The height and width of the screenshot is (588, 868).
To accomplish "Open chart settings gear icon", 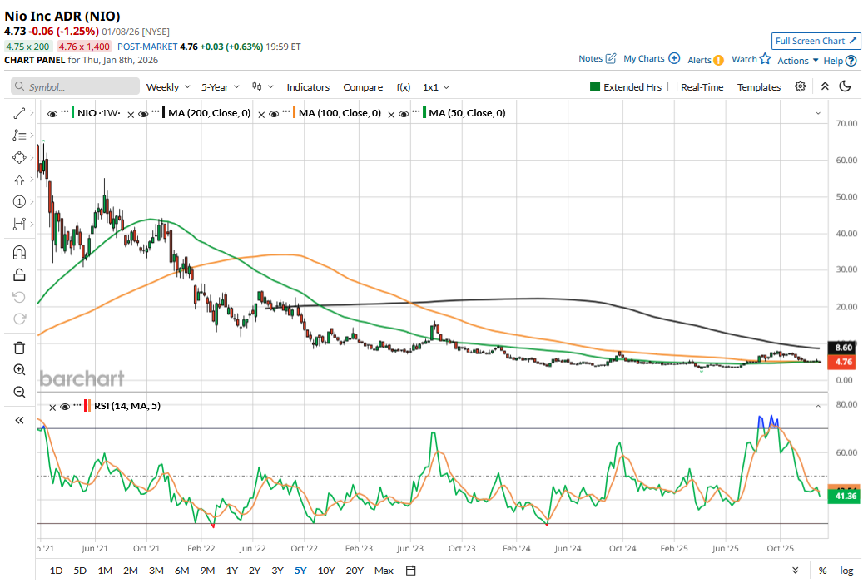I will (x=800, y=86).
